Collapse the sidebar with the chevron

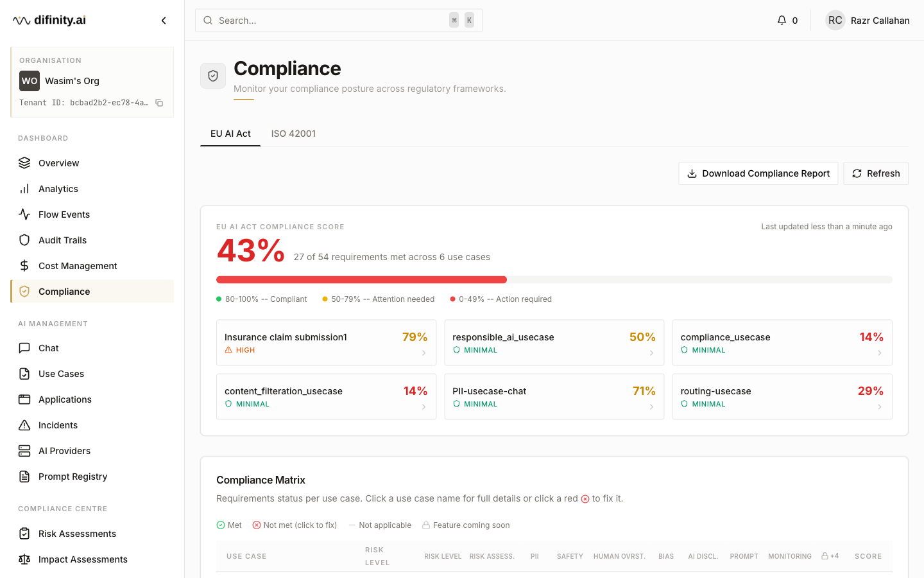pyautogui.click(x=164, y=21)
